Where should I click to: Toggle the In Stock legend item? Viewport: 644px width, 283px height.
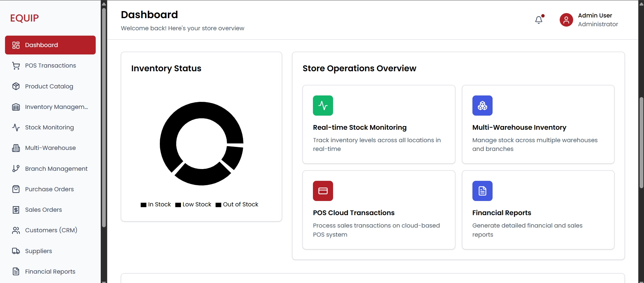click(156, 205)
